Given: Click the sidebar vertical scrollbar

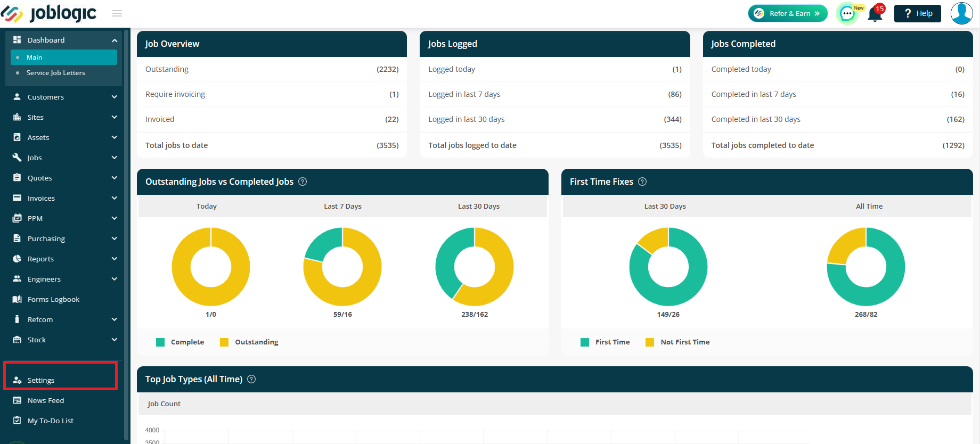Looking at the screenshot, I should 126,234.
